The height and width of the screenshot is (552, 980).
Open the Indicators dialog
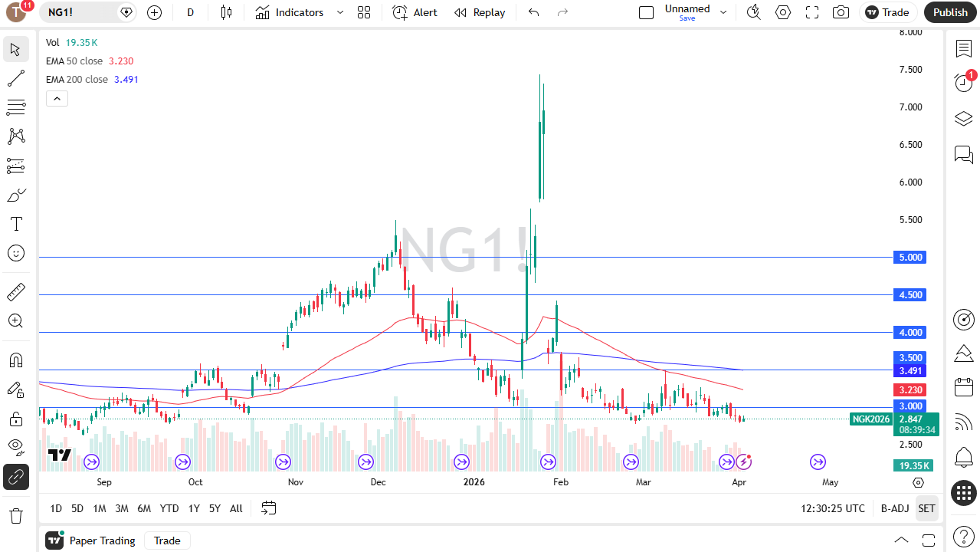pos(290,12)
